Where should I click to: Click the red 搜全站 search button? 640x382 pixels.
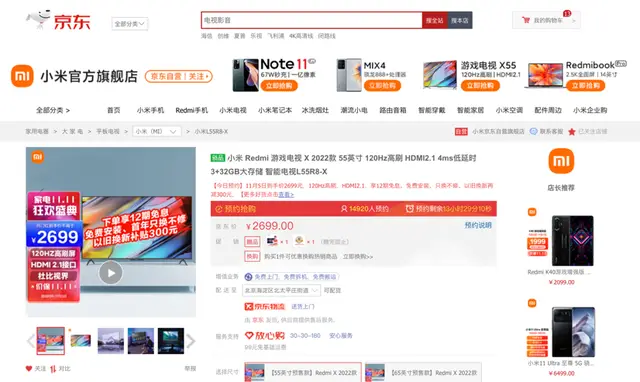(435, 20)
